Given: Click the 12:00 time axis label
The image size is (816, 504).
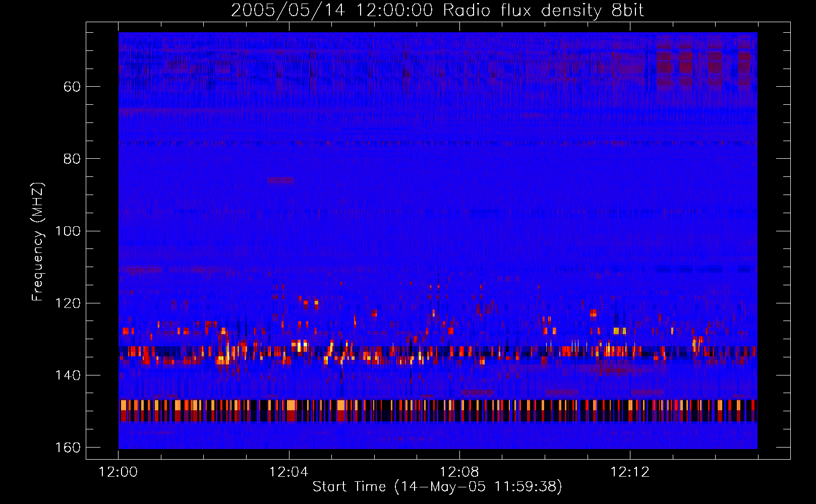Looking at the screenshot, I should 119,472.
